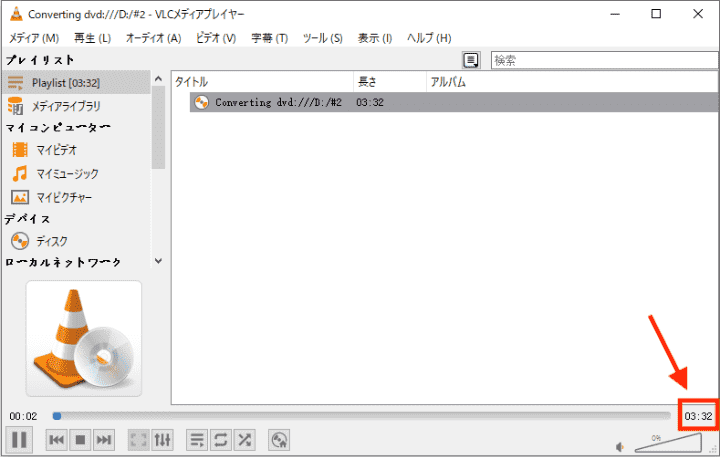
Task: Select デバイス section heading
Action: click(x=28, y=219)
